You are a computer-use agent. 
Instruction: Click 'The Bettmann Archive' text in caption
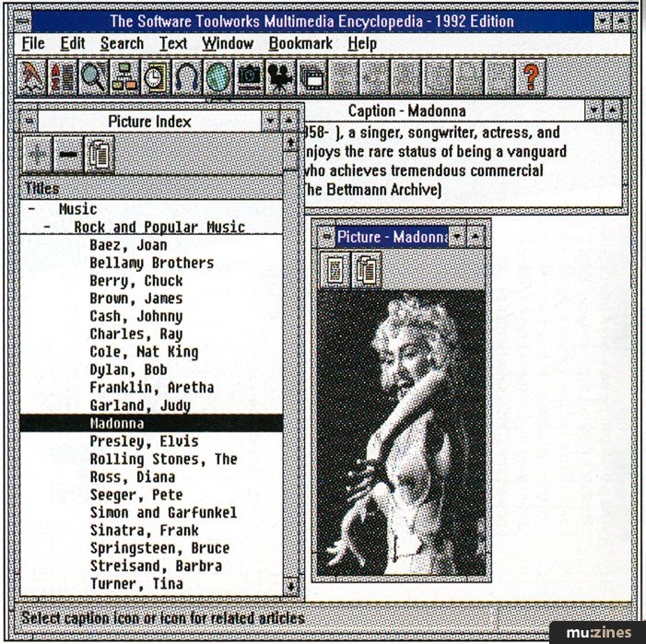coord(371,190)
